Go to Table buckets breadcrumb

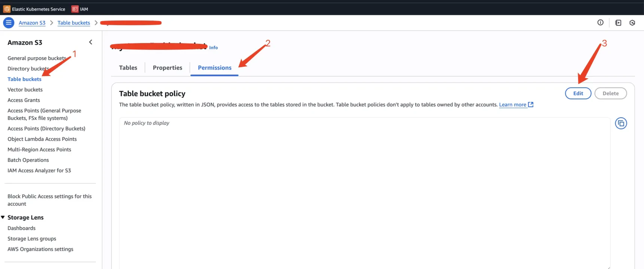pyautogui.click(x=74, y=23)
